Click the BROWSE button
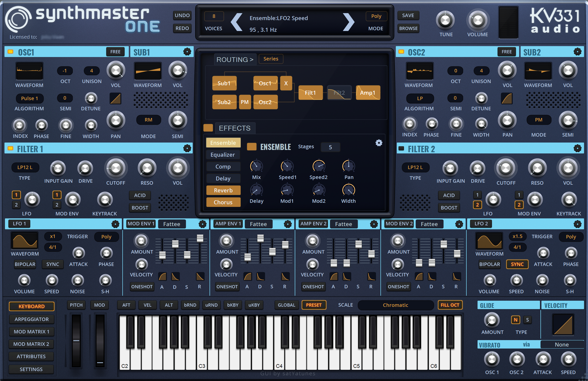The image size is (588, 381). [408, 28]
